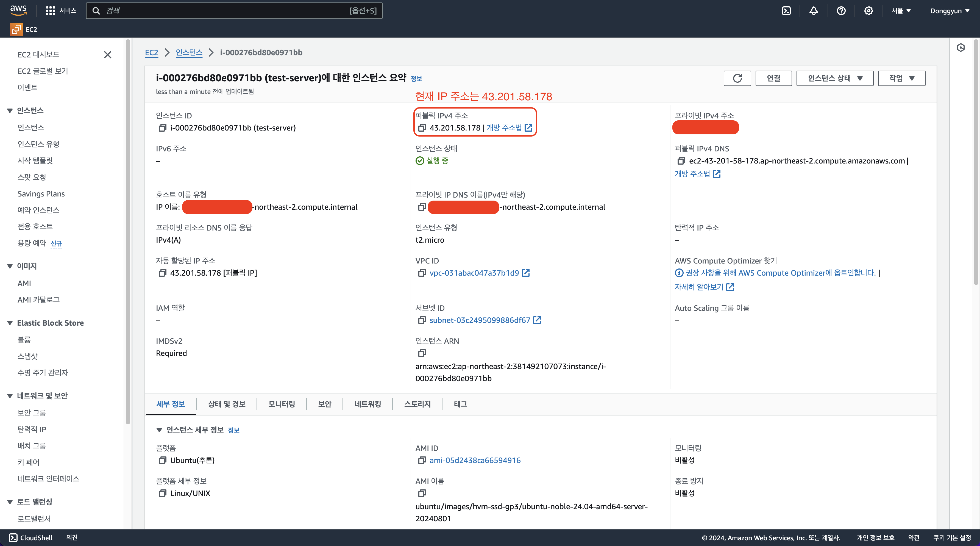Image resolution: width=980 pixels, height=546 pixels.
Task: Select the 서울 region dropdown
Action: point(901,11)
